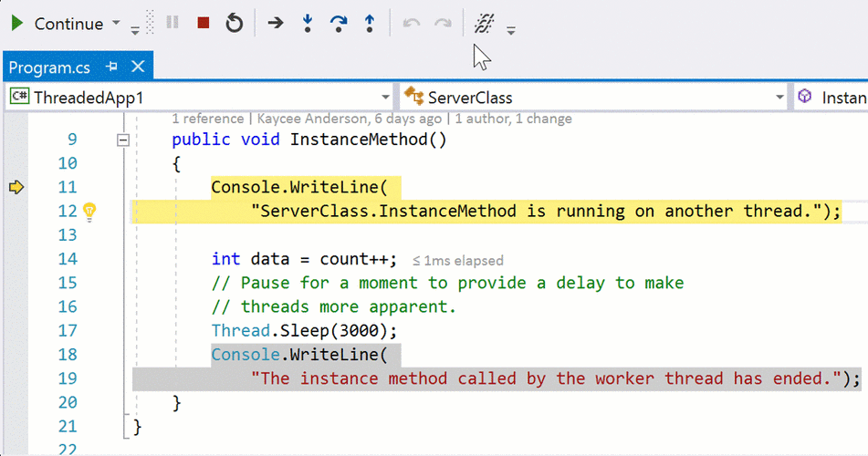Step Out of the current method
This screenshot has height=456, width=868.
coord(370,23)
